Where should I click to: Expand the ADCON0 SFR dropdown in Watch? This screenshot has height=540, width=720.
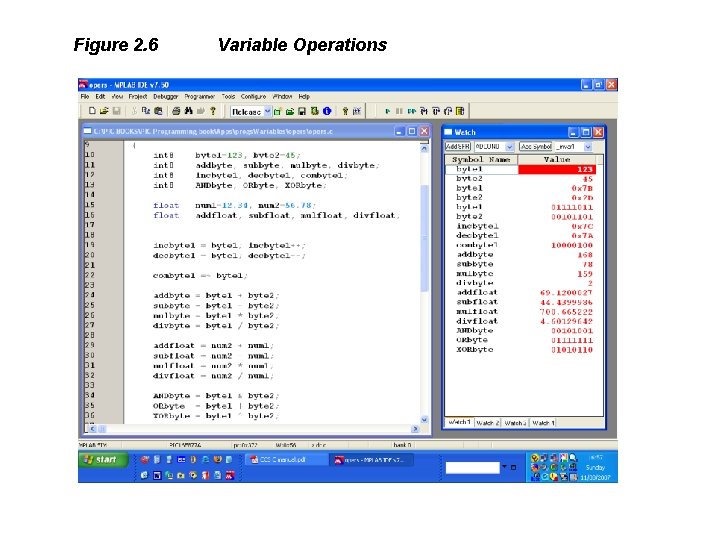point(509,146)
